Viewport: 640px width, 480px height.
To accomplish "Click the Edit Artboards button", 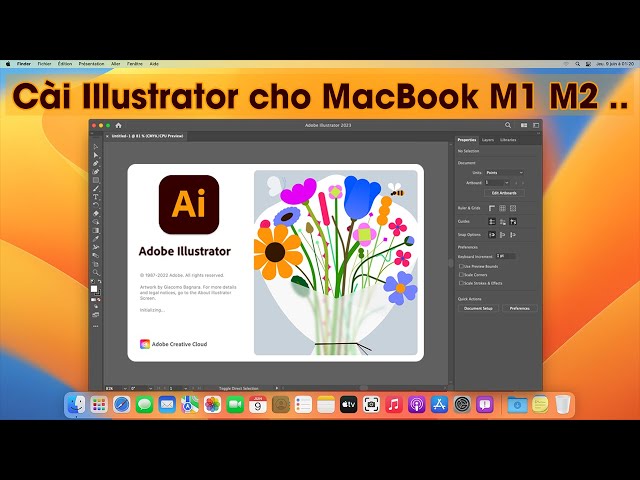I will click(504, 193).
